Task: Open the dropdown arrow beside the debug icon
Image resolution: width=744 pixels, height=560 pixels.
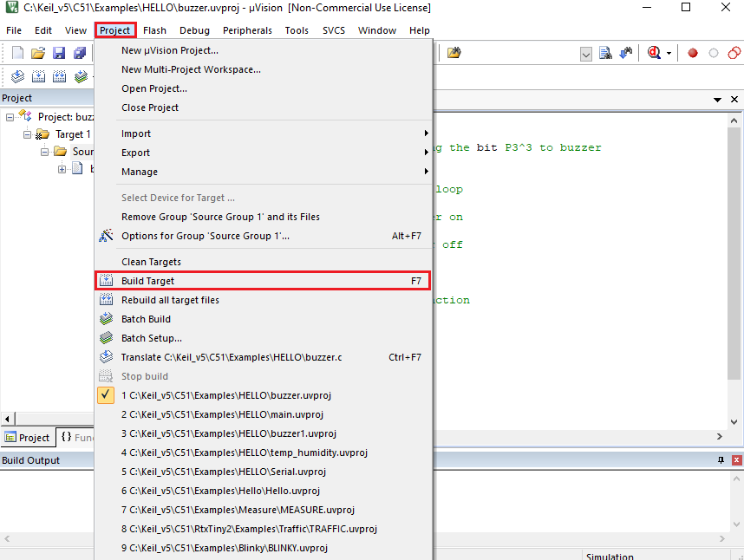Action: pyautogui.click(x=669, y=53)
